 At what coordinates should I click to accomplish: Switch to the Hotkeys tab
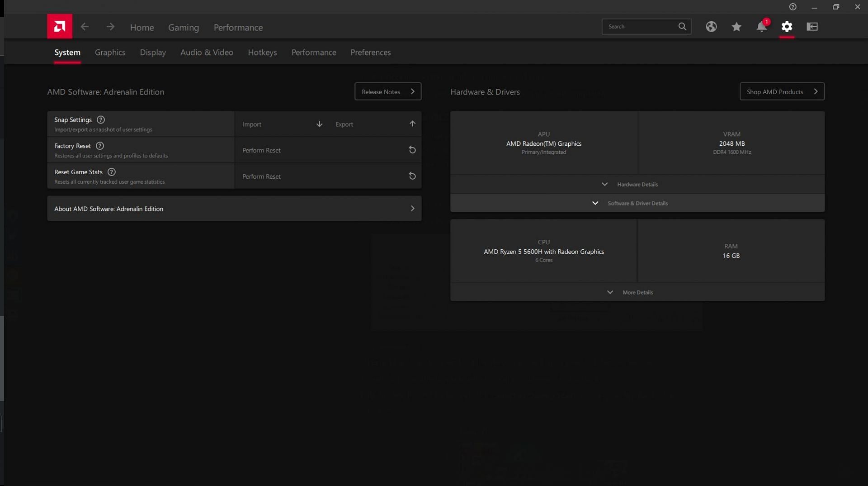[262, 52]
